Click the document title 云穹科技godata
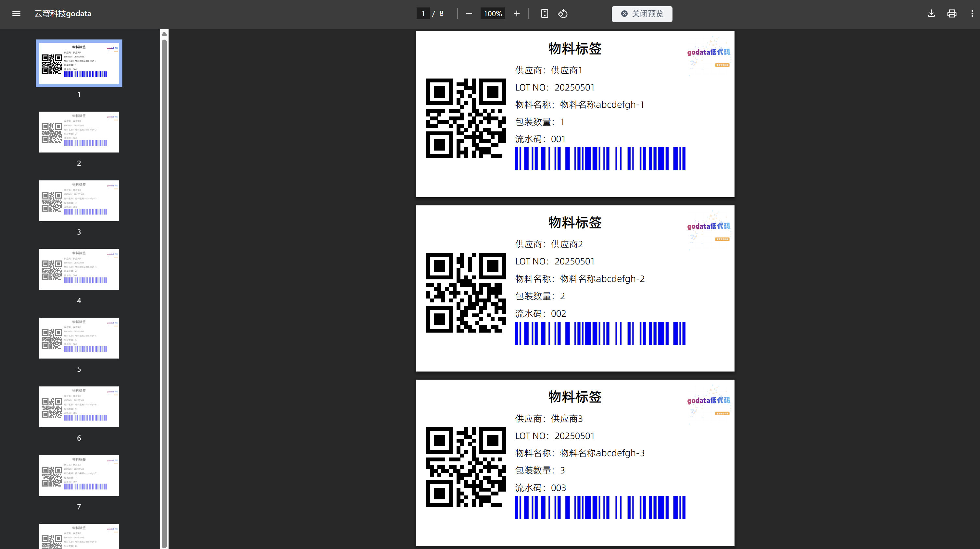Image resolution: width=980 pixels, height=549 pixels. (63, 14)
